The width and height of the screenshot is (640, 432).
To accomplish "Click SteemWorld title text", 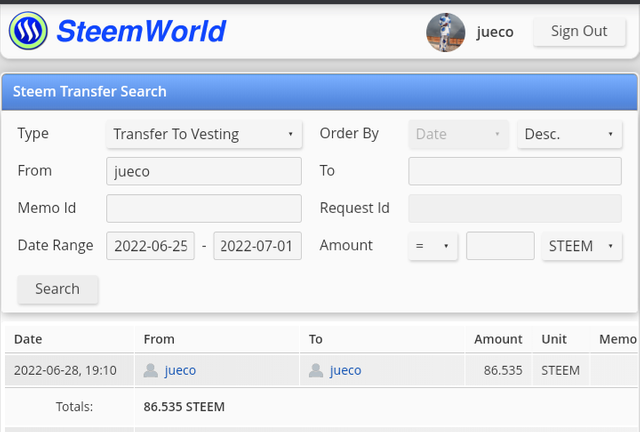I will tap(141, 31).
